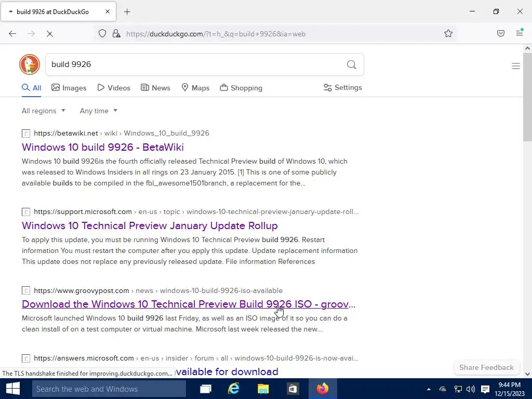Launch Internet Explorer from the taskbar
This screenshot has height=399, width=532.
pyautogui.click(x=234, y=389)
